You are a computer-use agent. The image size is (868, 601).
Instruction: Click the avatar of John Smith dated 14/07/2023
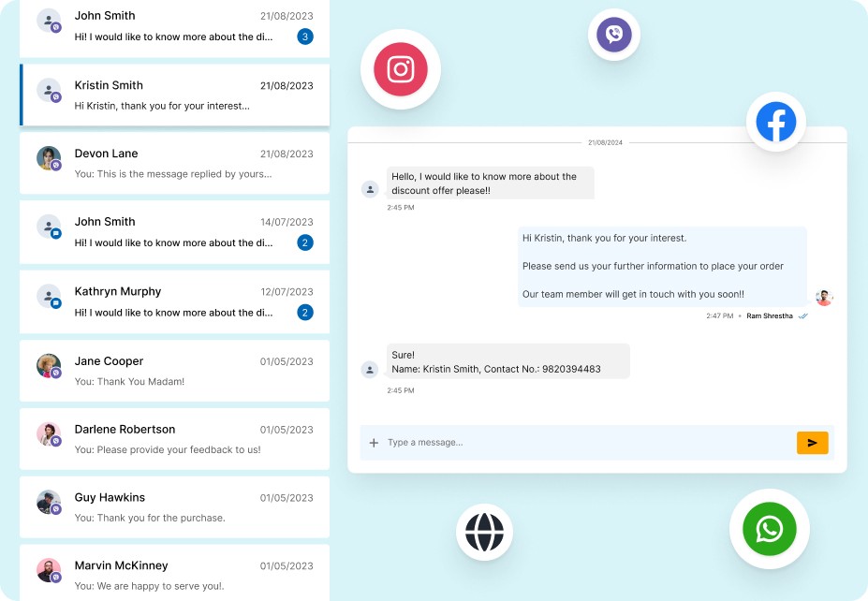click(x=49, y=227)
